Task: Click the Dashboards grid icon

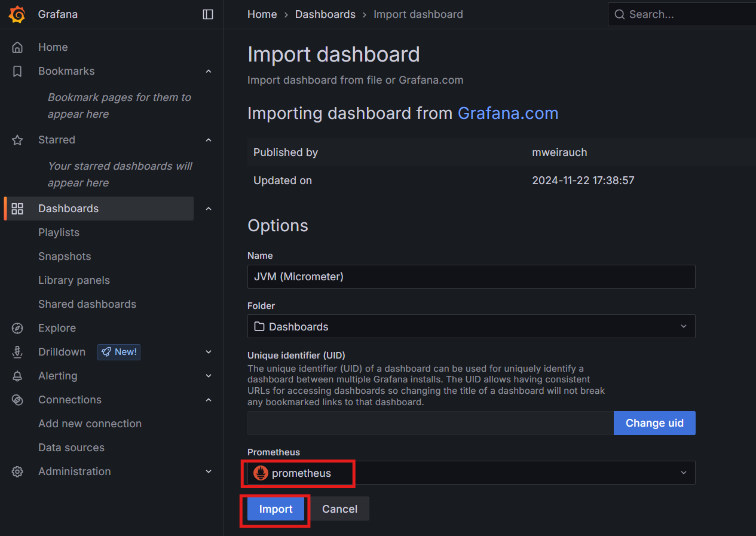Action: pos(17,209)
